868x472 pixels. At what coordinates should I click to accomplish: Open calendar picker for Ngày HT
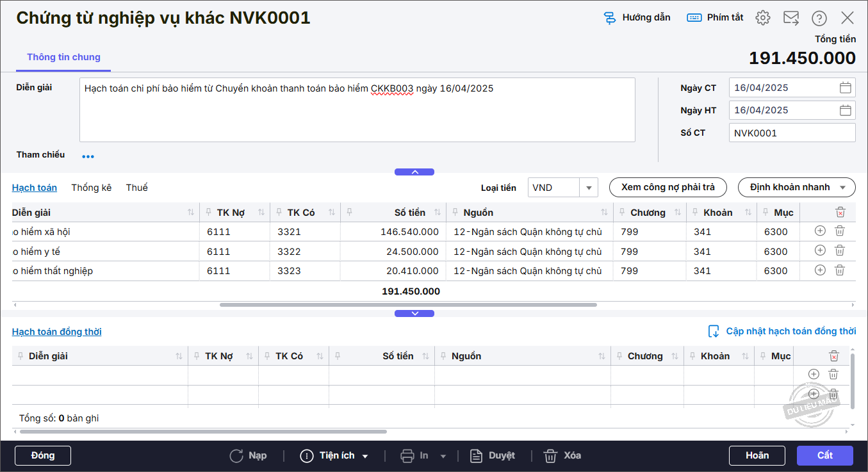coord(845,110)
